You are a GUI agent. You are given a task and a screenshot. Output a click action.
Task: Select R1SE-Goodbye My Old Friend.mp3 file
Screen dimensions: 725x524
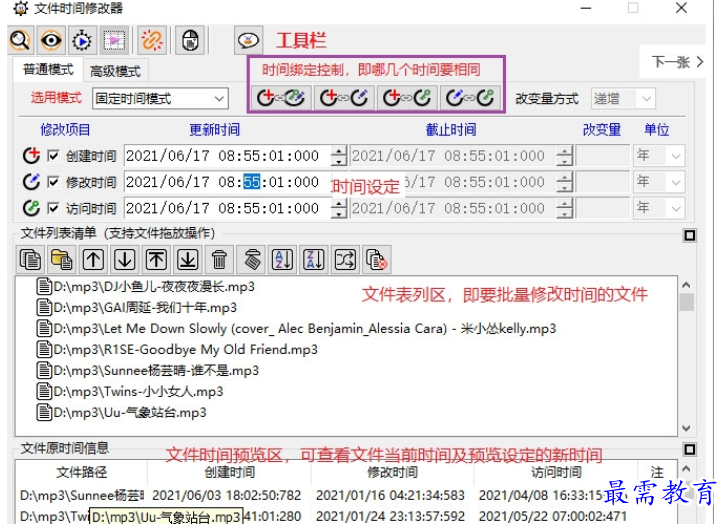[178, 350]
